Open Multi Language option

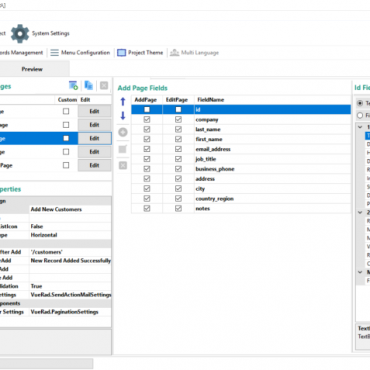click(194, 53)
